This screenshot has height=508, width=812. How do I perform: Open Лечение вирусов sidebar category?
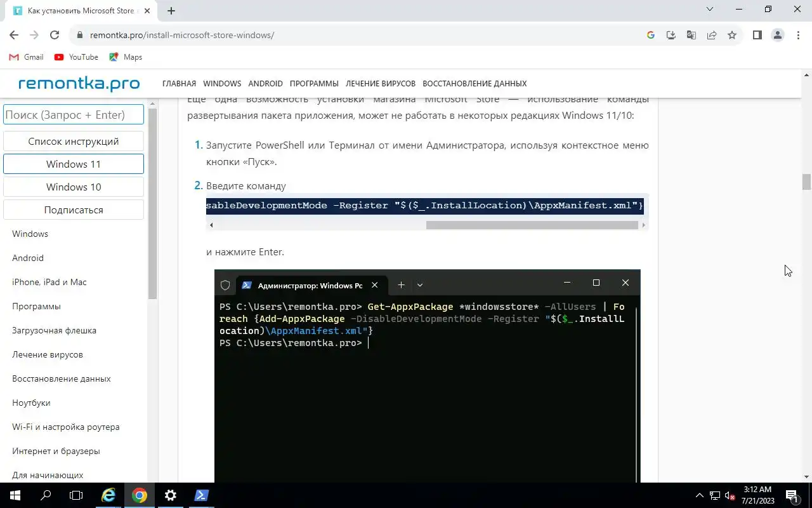click(48, 354)
